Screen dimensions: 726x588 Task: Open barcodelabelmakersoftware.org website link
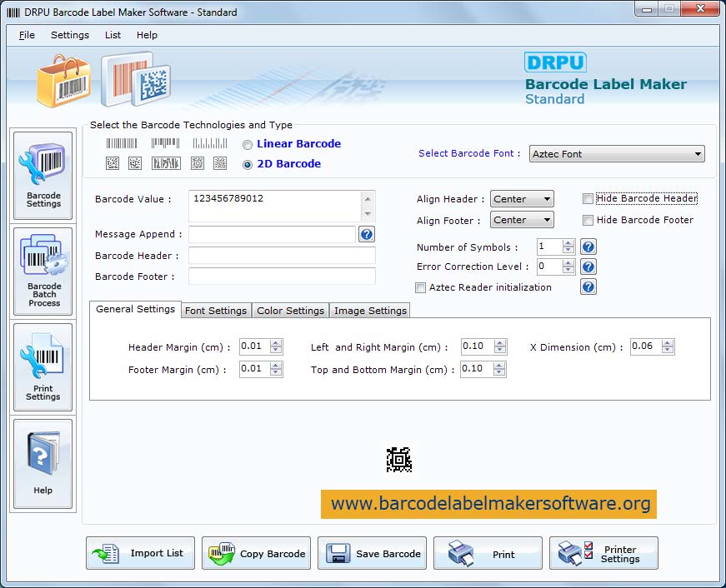point(488,504)
